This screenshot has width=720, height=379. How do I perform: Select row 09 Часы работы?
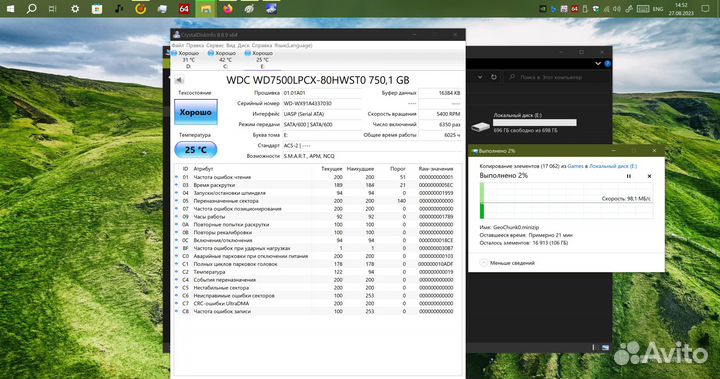point(318,216)
